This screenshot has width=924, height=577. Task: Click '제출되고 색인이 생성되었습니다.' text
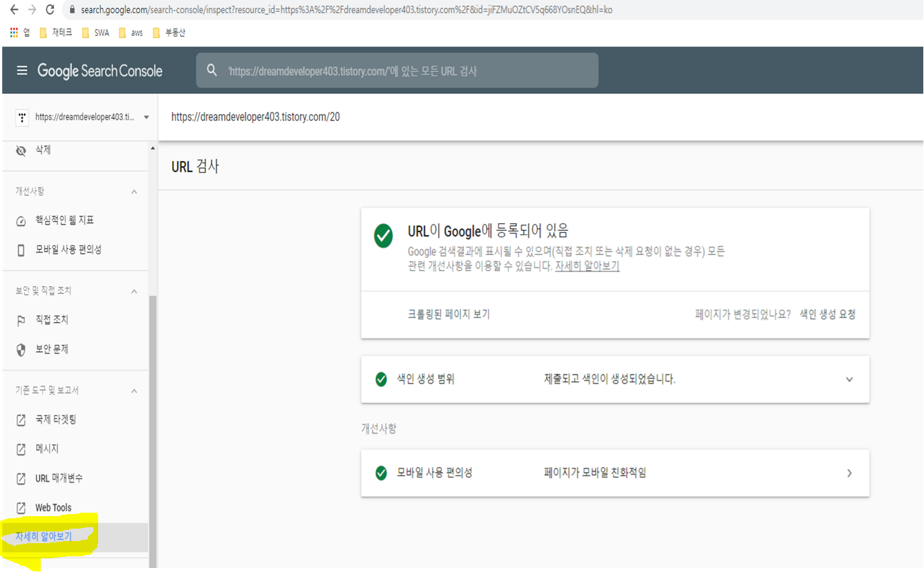pyautogui.click(x=610, y=379)
